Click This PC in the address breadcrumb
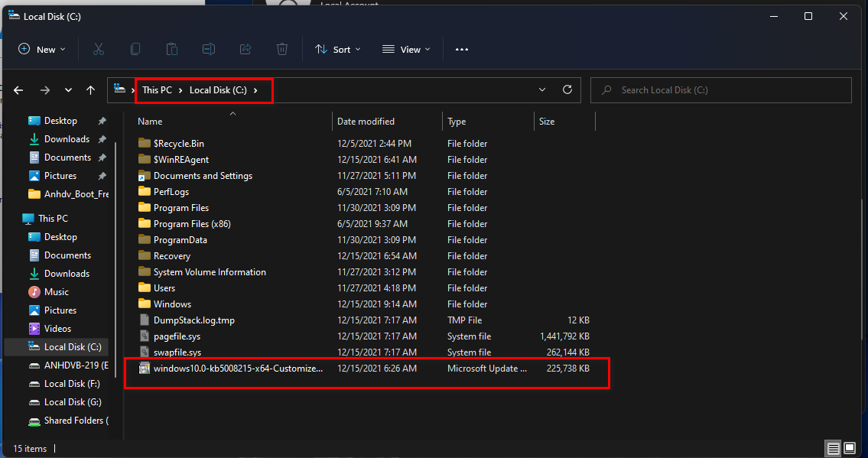868x458 pixels. point(158,89)
